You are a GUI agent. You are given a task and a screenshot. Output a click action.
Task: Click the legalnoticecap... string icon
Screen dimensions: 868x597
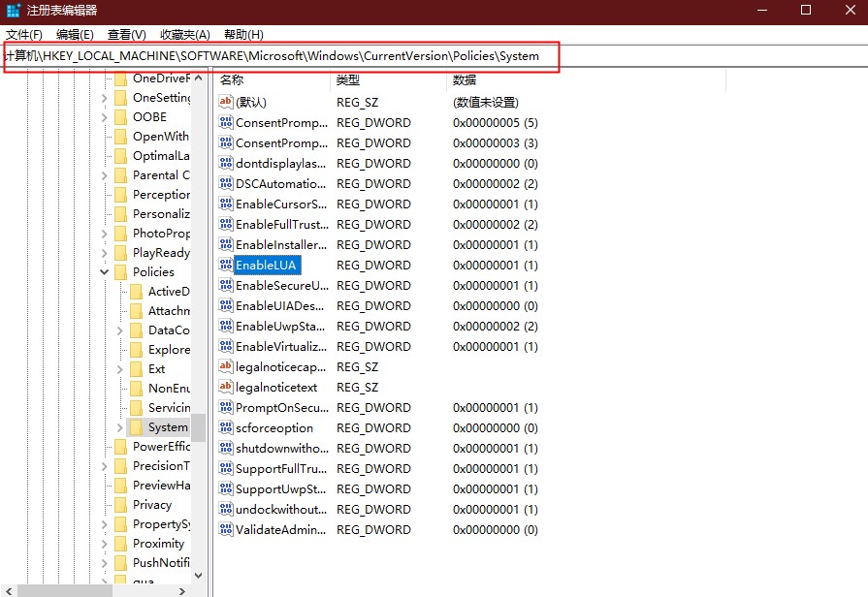click(x=225, y=367)
